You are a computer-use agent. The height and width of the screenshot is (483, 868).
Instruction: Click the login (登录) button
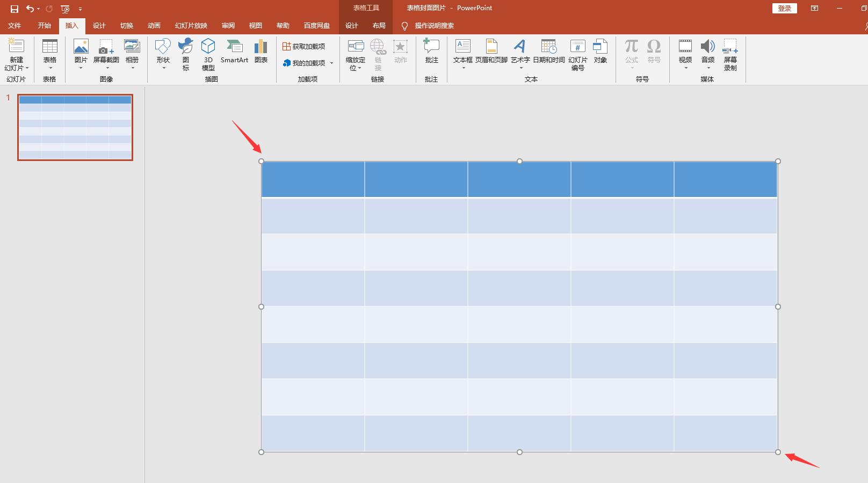point(784,8)
